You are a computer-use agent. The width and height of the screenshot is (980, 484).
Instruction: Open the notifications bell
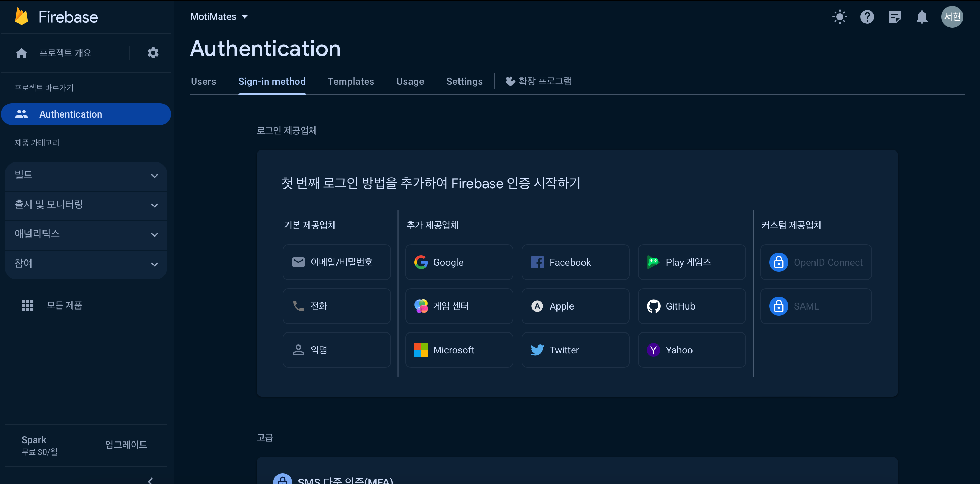921,17
